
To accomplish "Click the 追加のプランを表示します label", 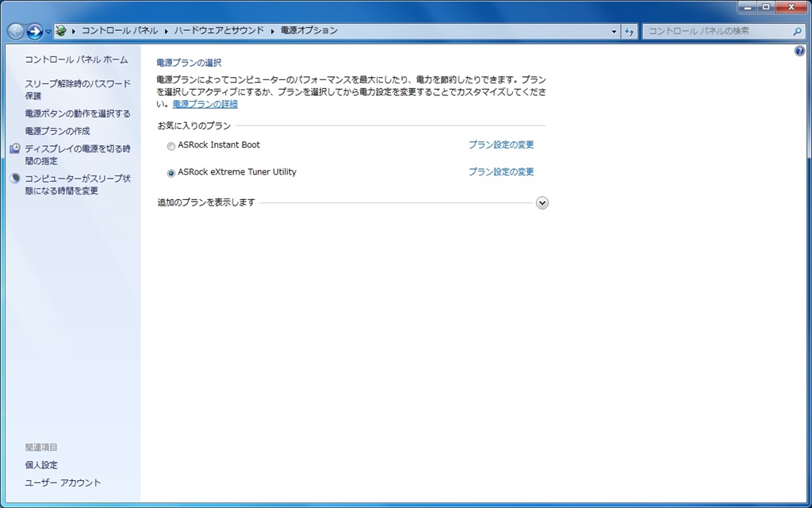I will coord(206,202).
